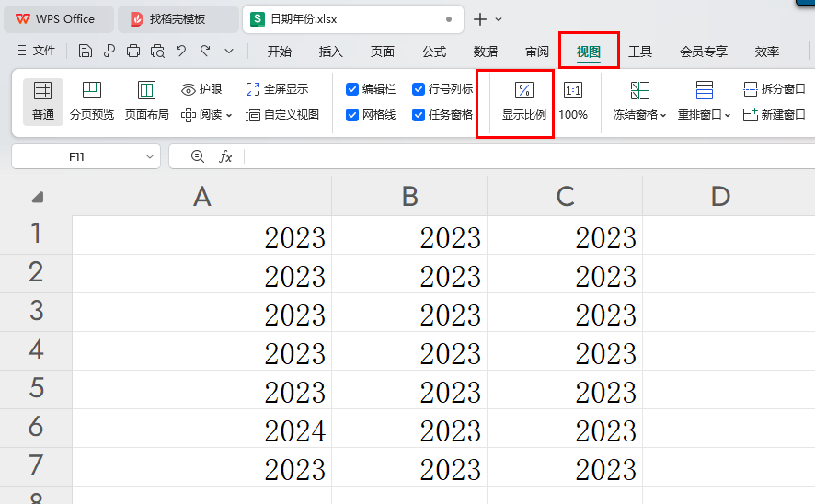815x504 pixels.
Task: Uncheck the 任务窗格 task pane checkbox
Action: [x=419, y=115]
